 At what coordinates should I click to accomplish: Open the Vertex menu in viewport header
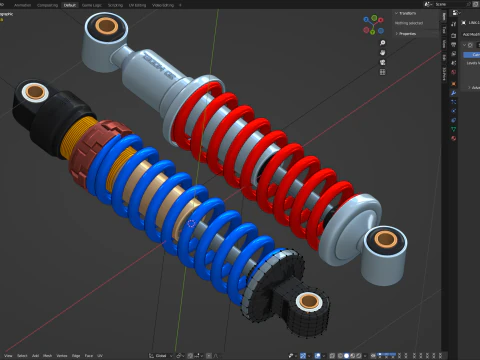62,356
